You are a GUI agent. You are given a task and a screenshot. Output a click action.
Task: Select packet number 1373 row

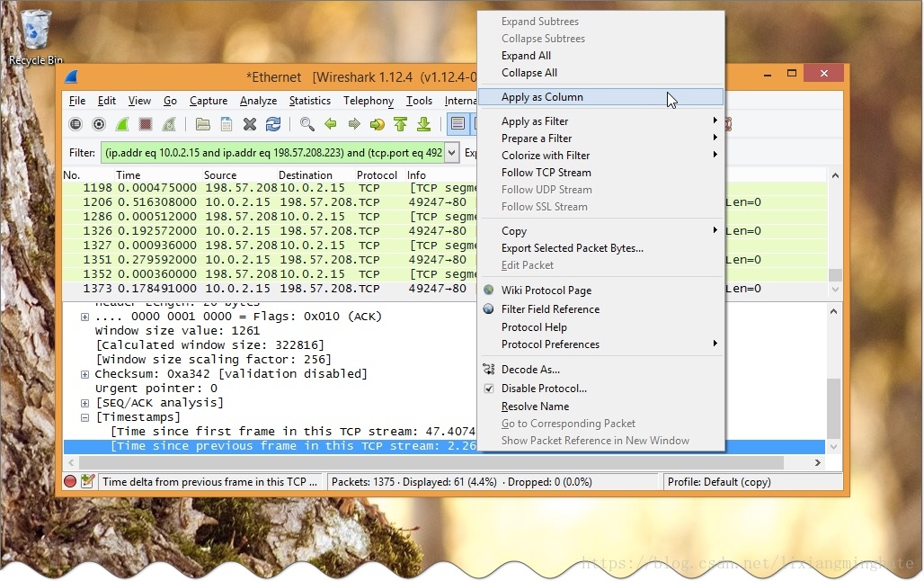coord(270,289)
